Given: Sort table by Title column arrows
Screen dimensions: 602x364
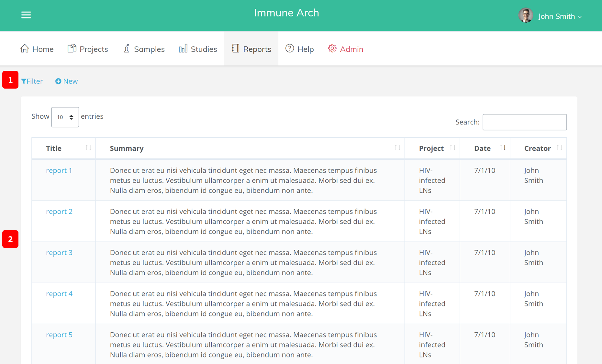Looking at the screenshot, I should pos(88,148).
